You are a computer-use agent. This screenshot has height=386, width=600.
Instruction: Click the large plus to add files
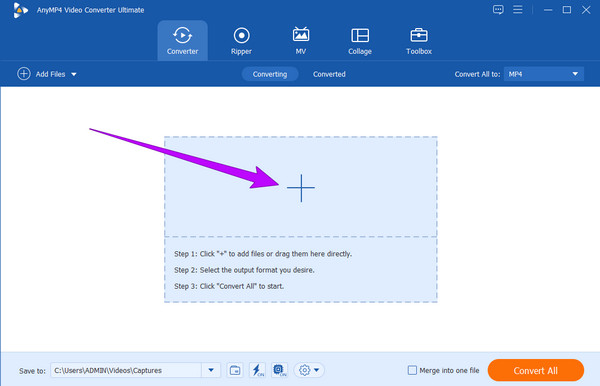pyautogui.click(x=301, y=188)
